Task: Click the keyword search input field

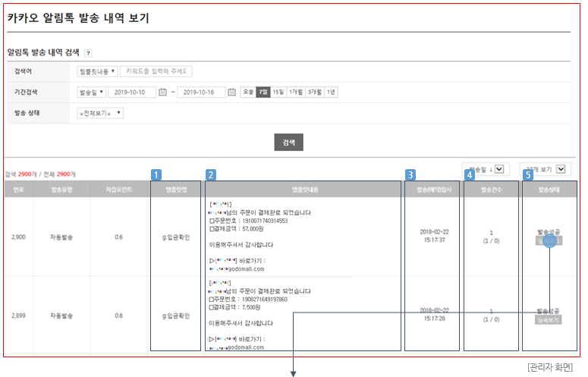Action: 156,71
